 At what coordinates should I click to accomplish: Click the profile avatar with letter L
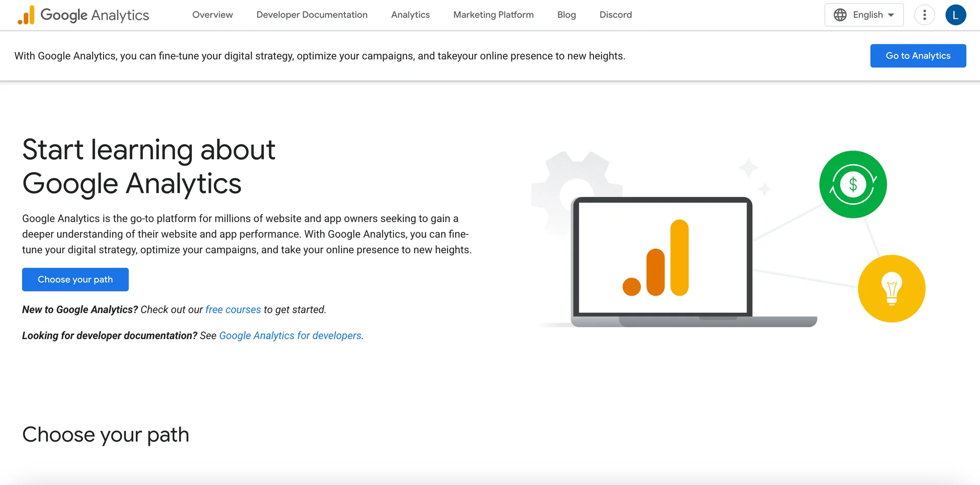click(955, 15)
